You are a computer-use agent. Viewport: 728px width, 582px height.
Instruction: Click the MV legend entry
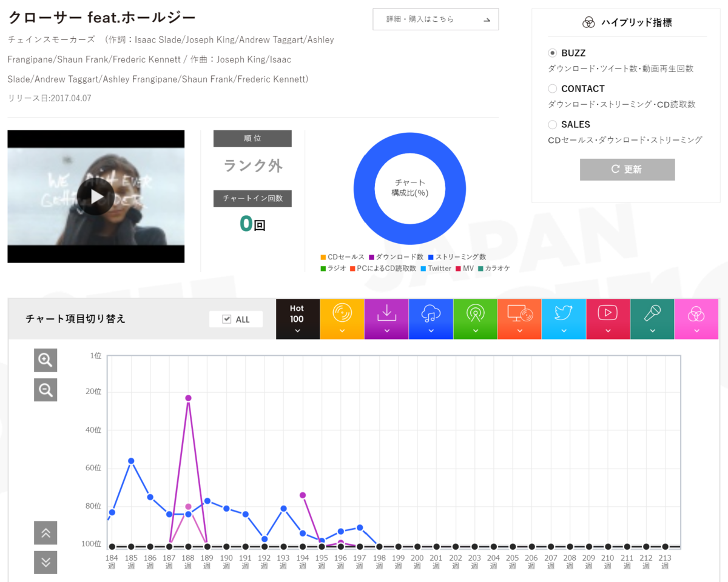coord(465,268)
